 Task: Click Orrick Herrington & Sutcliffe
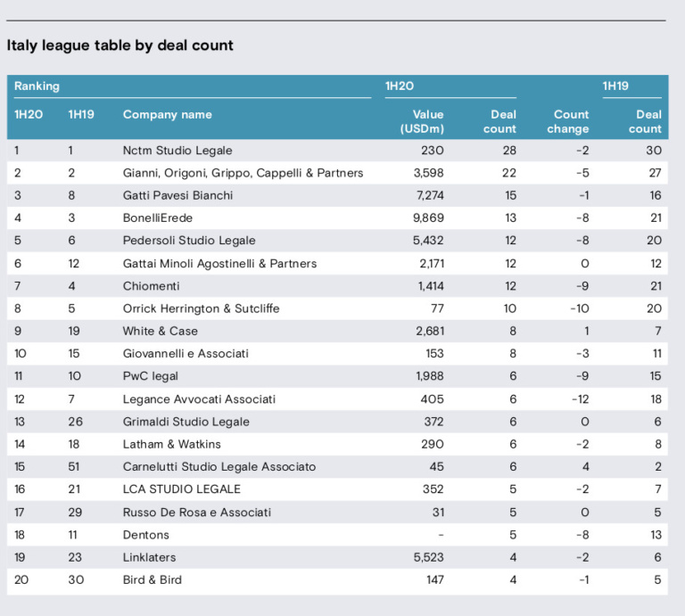[x=201, y=308]
